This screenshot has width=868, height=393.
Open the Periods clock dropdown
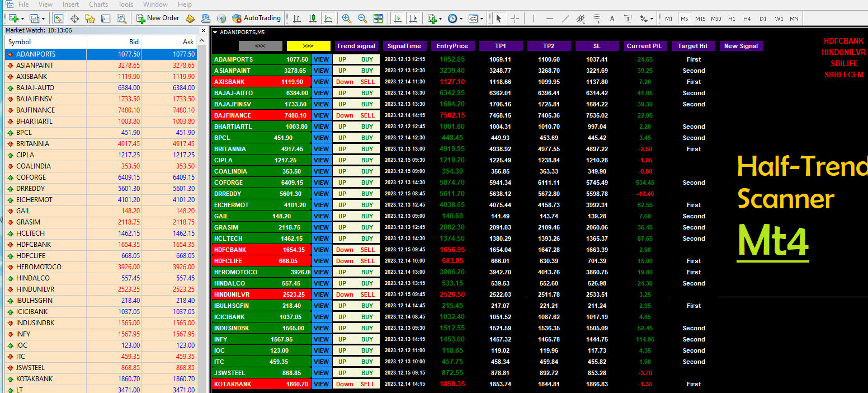click(461, 18)
